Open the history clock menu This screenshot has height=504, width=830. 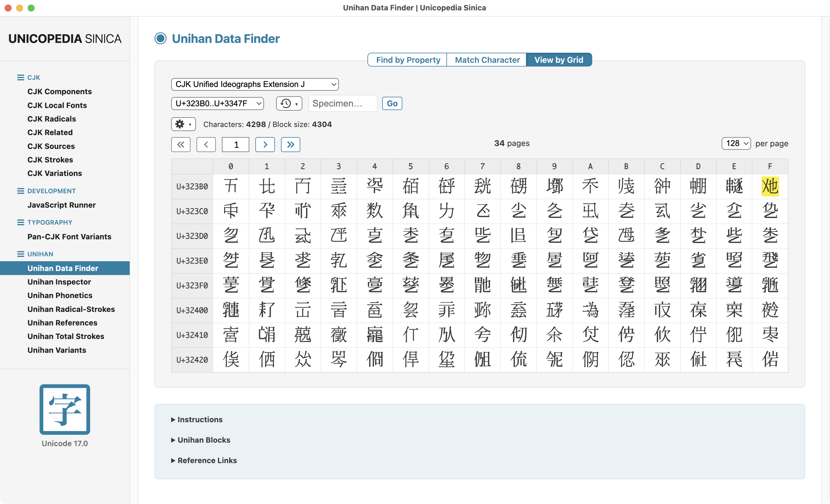click(x=289, y=103)
